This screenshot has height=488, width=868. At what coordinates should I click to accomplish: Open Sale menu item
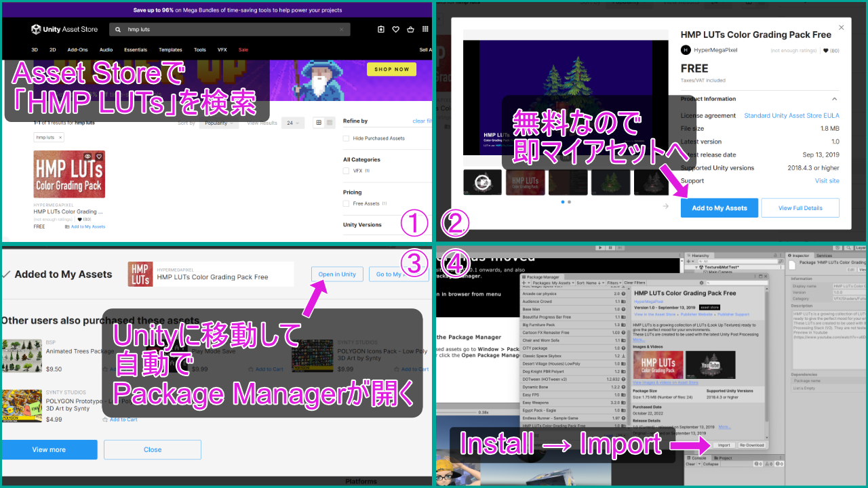click(243, 49)
